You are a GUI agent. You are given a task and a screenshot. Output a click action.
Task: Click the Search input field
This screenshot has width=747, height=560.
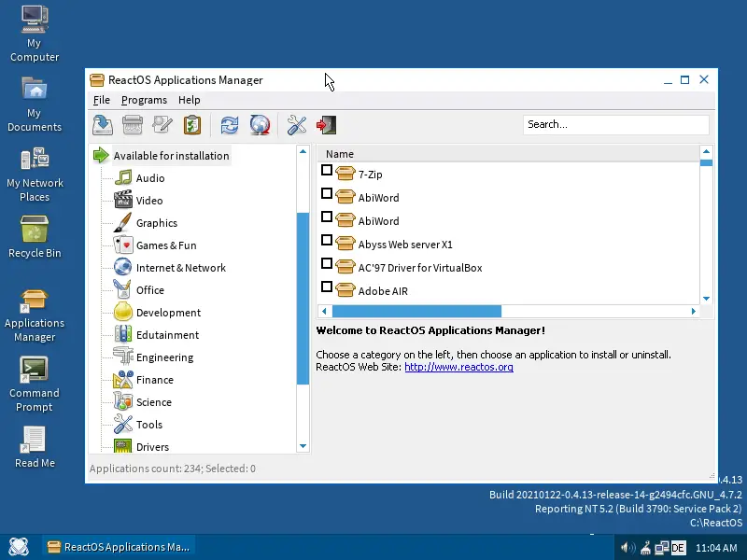(615, 125)
